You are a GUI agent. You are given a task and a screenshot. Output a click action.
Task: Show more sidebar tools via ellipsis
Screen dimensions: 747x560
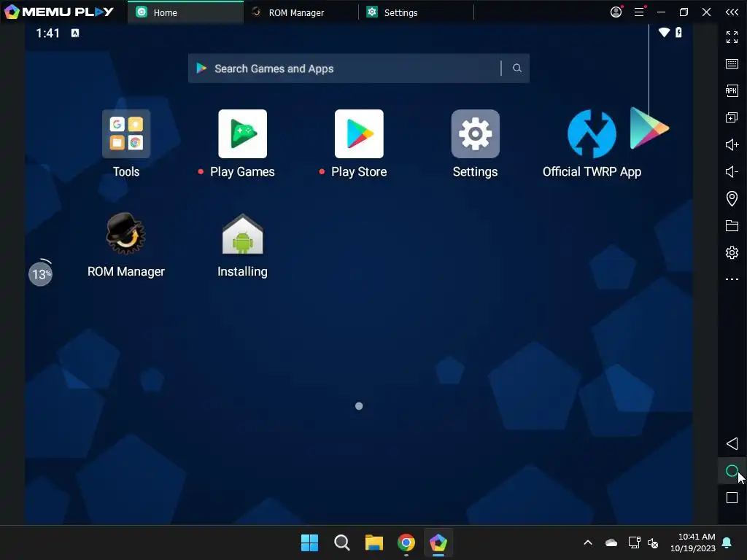point(732,279)
